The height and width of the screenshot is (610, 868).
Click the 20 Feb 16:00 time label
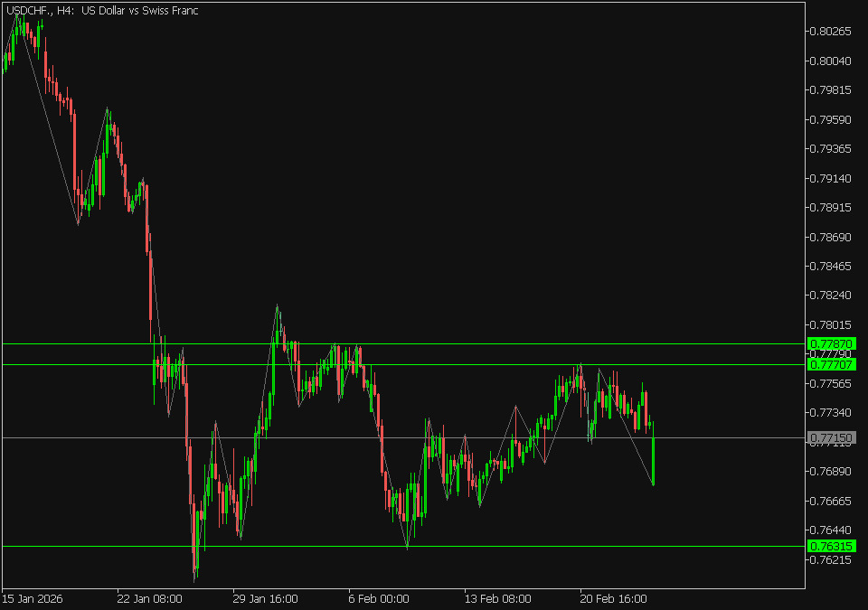pos(612,598)
